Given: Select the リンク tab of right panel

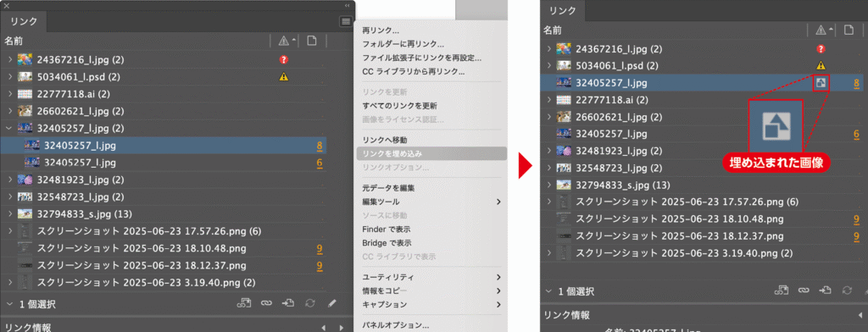Looking at the screenshot, I should pyautogui.click(x=563, y=10).
